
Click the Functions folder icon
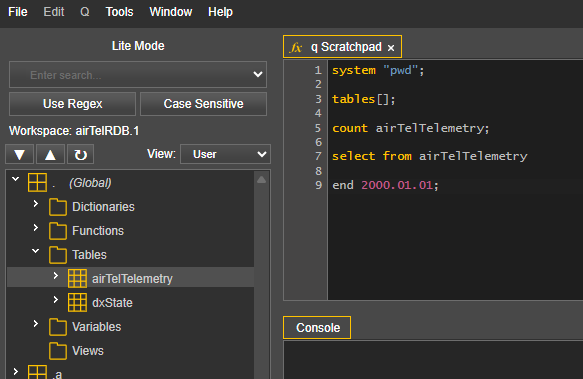point(58,231)
